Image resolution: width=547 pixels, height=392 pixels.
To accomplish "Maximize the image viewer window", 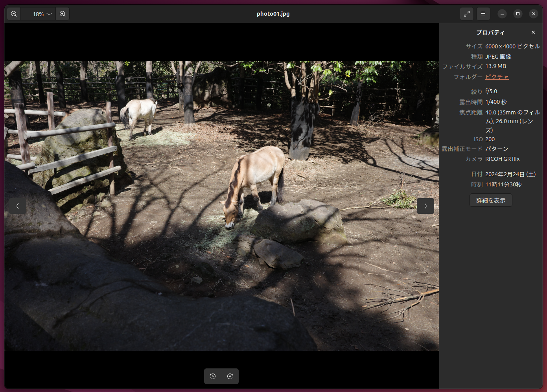I will coord(518,14).
